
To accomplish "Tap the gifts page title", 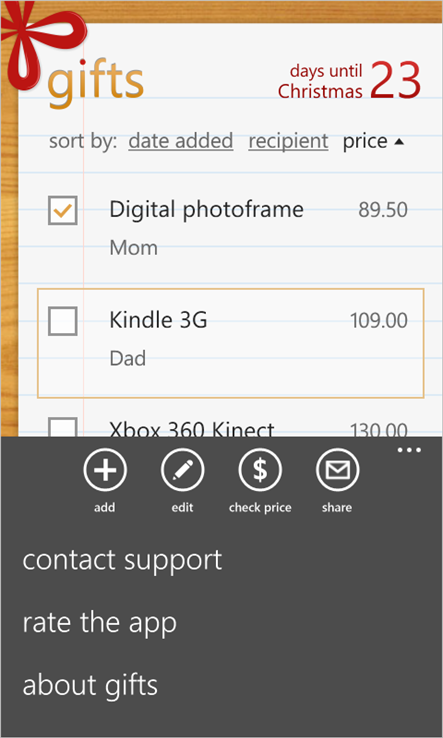I will pos(96,83).
